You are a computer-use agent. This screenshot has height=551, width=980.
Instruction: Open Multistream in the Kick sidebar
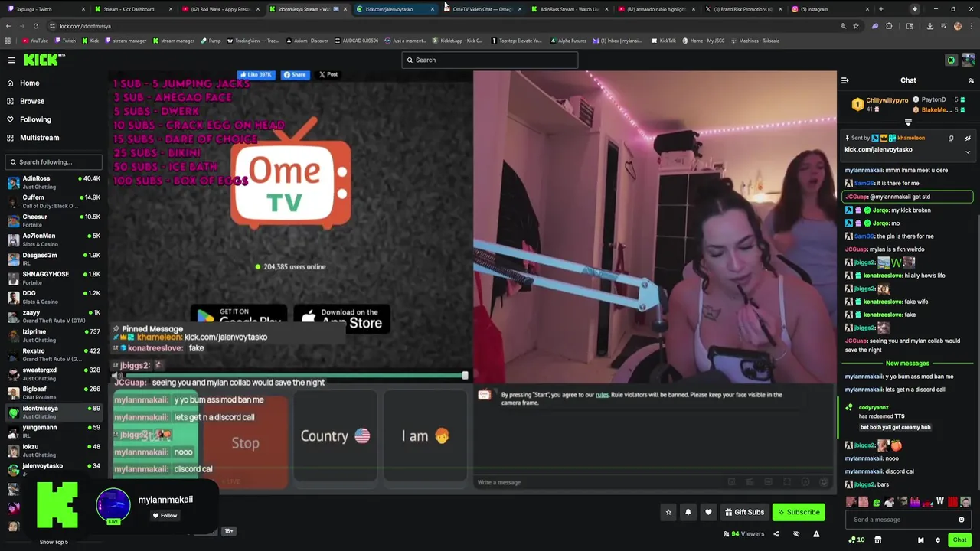39,138
